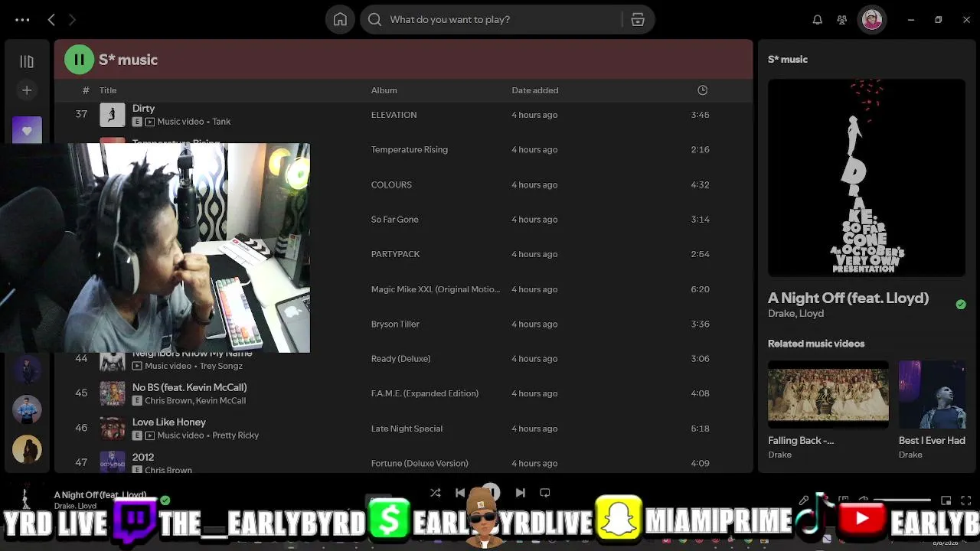Screen dimensions: 980x551
Task: Open "A Night Off (feat. Lloyd)" title in sidebar
Action: [848, 298]
